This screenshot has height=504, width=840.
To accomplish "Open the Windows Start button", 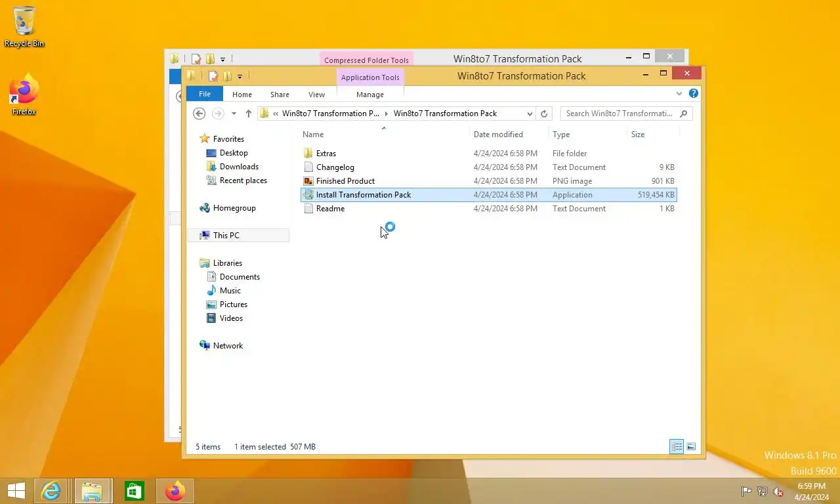I will [x=16, y=491].
